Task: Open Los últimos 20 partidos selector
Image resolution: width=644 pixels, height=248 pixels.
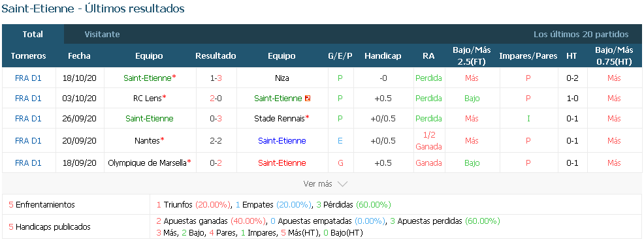Action: pyautogui.click(x=581, y=35)
